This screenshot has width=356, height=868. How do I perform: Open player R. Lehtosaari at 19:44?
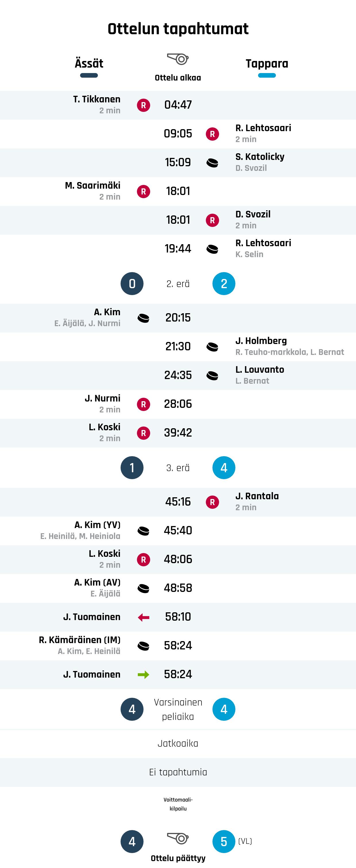pos(263,243)
